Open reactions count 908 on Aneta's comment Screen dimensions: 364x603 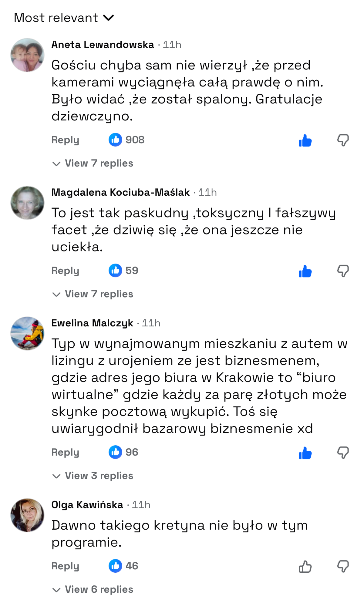(126, 140)
